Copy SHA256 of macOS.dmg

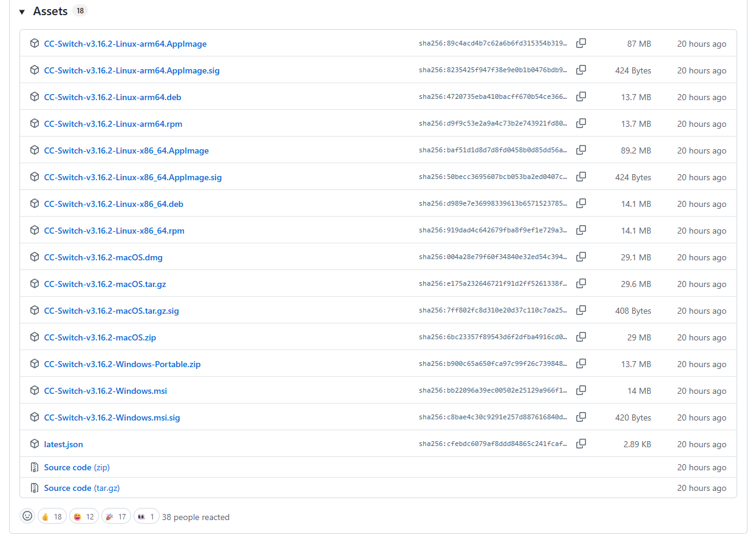point(581,257)
